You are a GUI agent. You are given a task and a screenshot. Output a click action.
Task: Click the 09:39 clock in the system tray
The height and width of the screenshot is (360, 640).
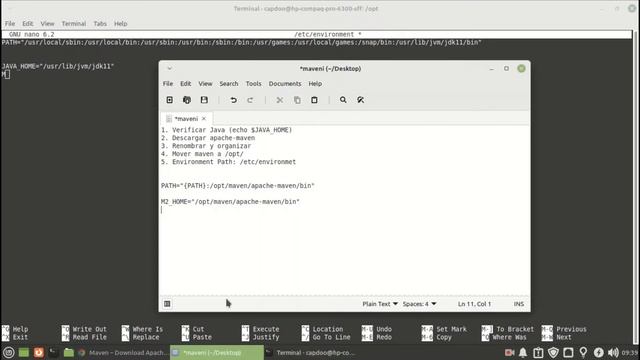[630, 353]
